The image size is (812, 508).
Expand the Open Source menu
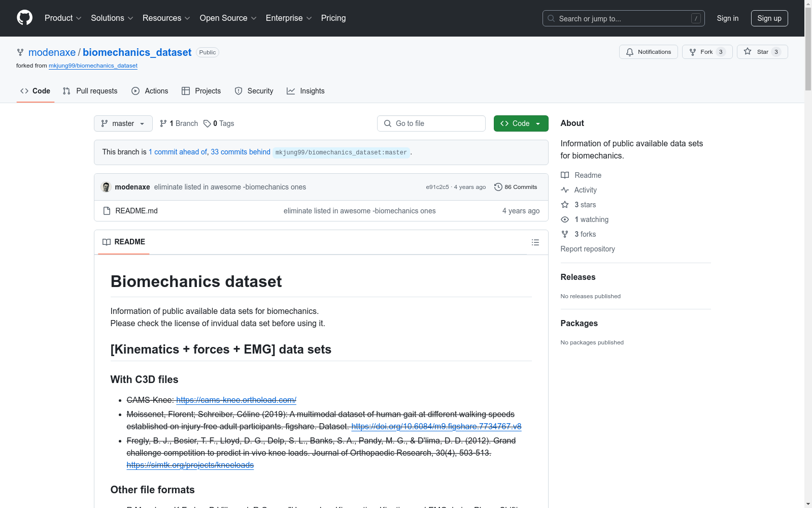coord(228,18)
